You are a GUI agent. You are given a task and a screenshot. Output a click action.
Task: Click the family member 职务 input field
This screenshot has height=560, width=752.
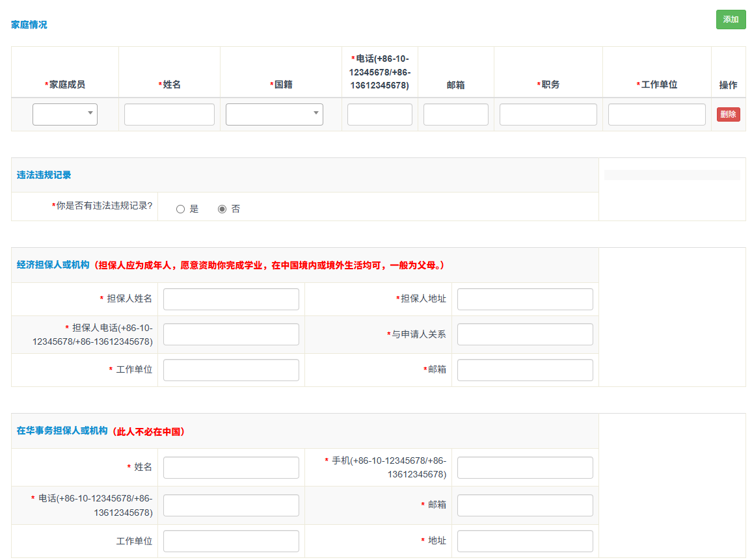click(548, 114)
